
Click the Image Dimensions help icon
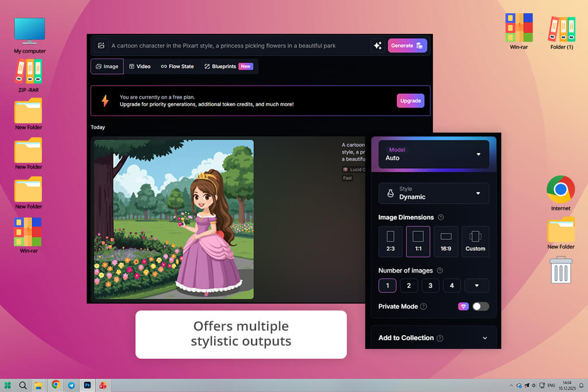click(x=441, y=218)
